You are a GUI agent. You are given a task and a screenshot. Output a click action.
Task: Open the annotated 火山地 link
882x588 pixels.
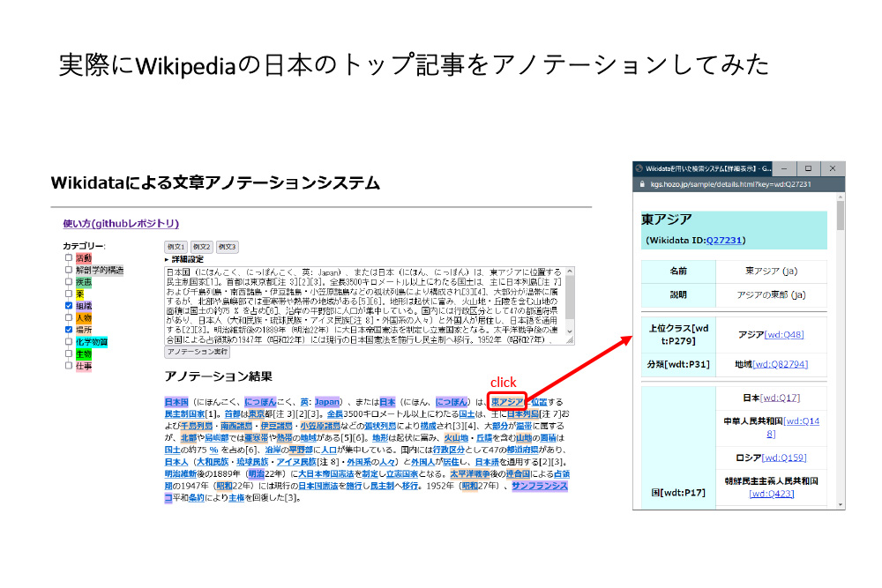456,438
